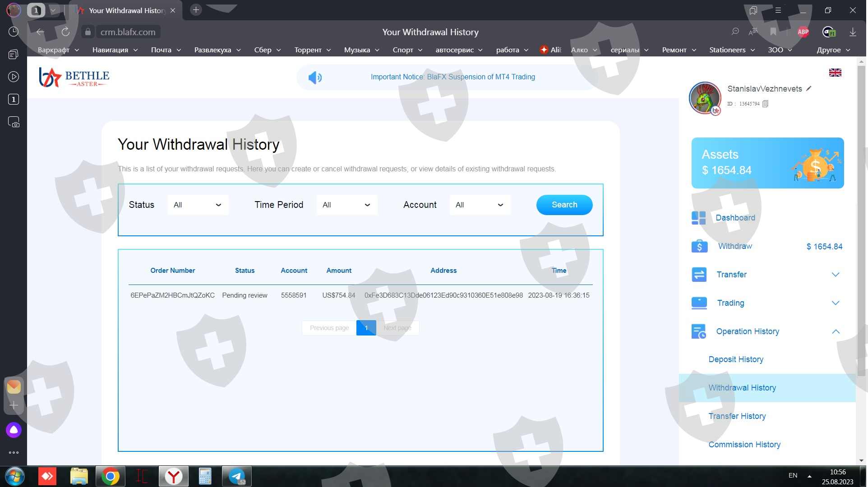Copy the user ID with the copy icon
The height and width of the screenshot is (487, 868).
pos(765,104)
